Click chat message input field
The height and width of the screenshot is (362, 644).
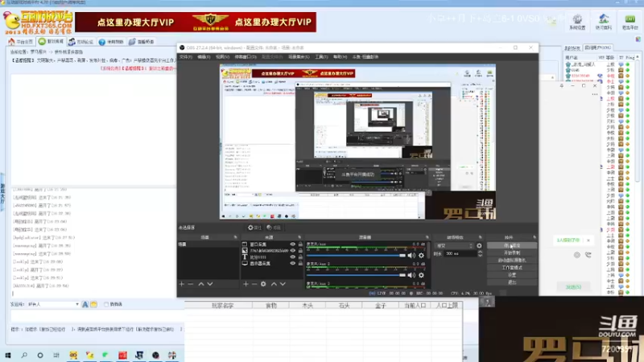pos(97,316)
